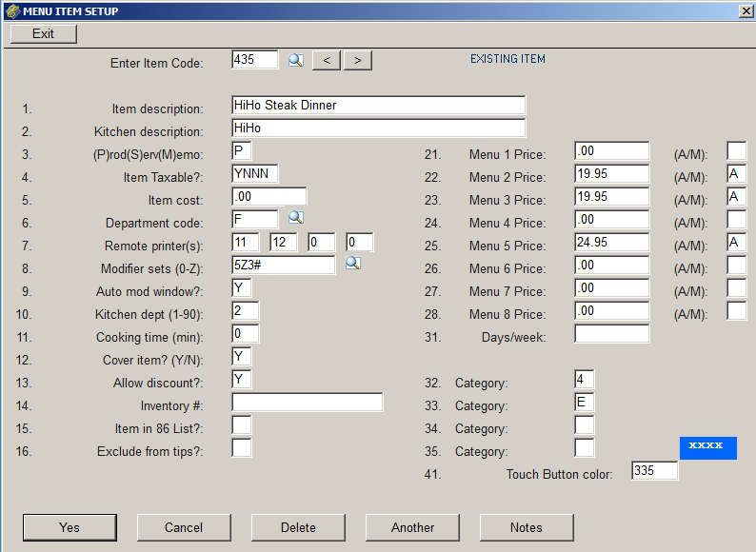The width and height of the screenshot is (756, 552).
Task: Click the Exit button
Action: tap(44, 33)
